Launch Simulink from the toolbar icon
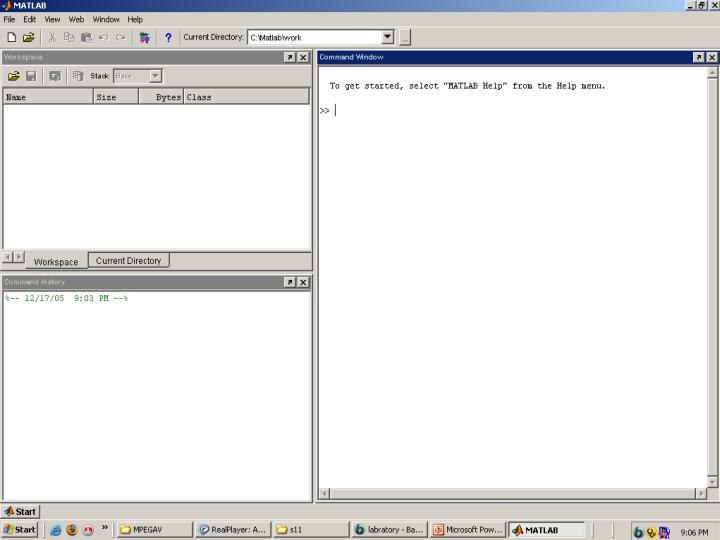 [x=145, y=37]
